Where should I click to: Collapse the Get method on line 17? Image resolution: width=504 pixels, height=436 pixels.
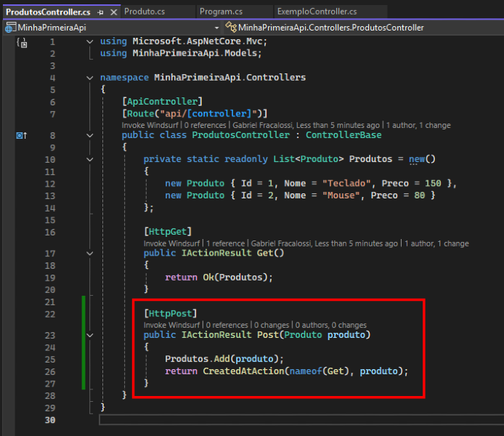89,254
